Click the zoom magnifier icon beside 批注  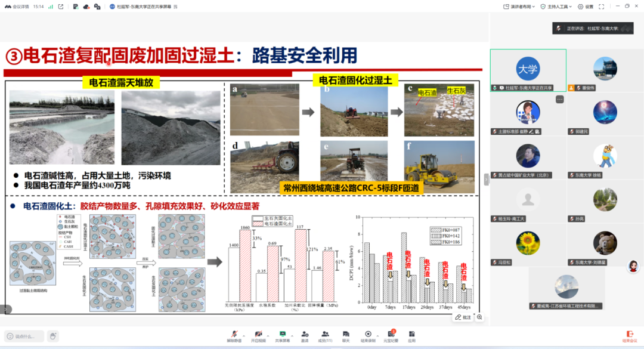tap(479, 317)
